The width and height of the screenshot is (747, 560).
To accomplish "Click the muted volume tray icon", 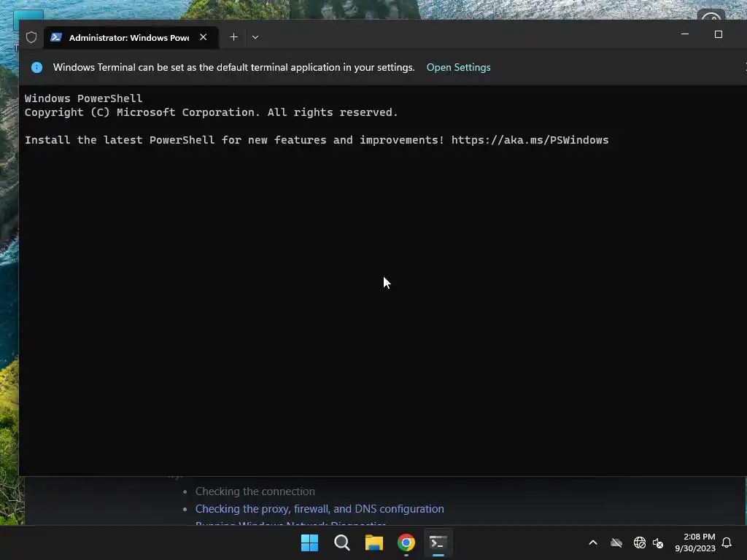I will [658, 542].
